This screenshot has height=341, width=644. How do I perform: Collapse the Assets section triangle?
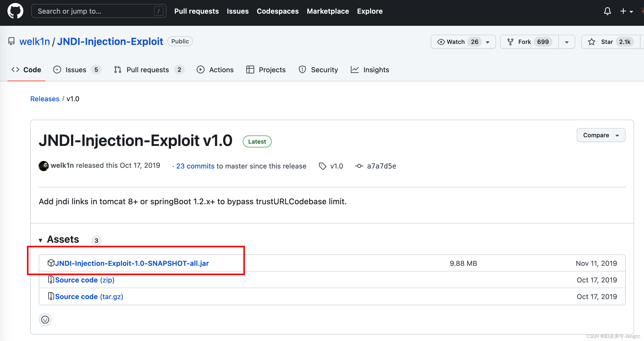click(x=40, y=240)
